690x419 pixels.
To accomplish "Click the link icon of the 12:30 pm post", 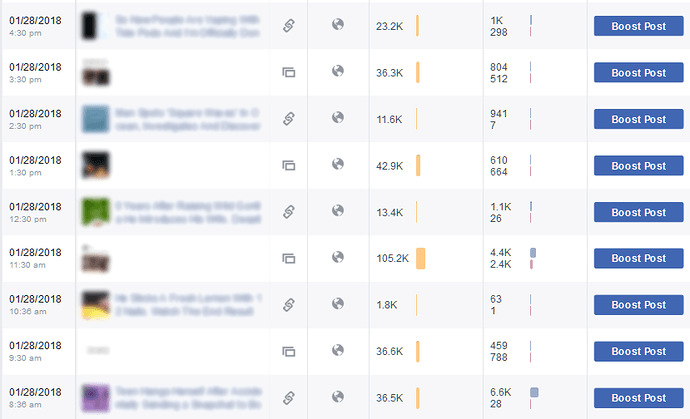I will [289, 212].
